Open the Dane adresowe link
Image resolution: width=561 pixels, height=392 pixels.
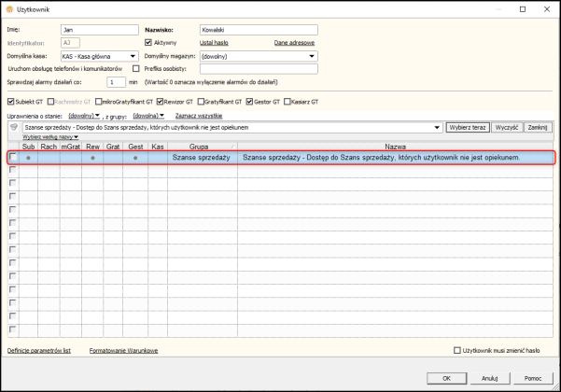294,43
